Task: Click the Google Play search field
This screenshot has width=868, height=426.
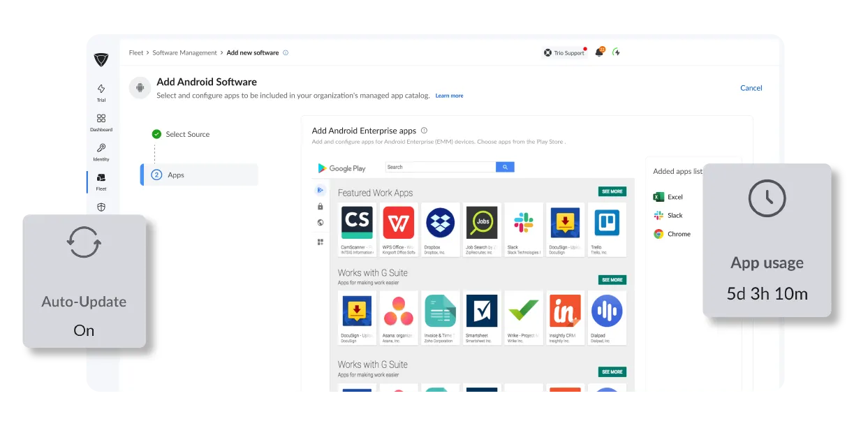Action: click(441, 167)
